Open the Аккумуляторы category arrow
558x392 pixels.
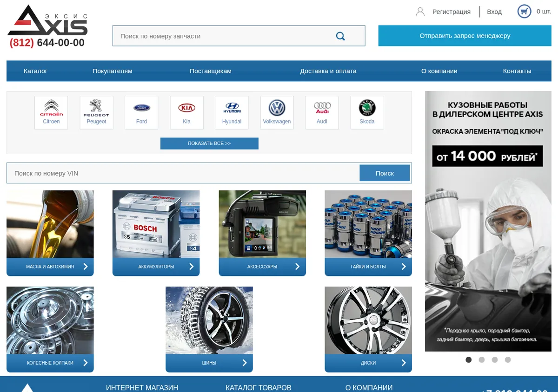pos(191,267)
